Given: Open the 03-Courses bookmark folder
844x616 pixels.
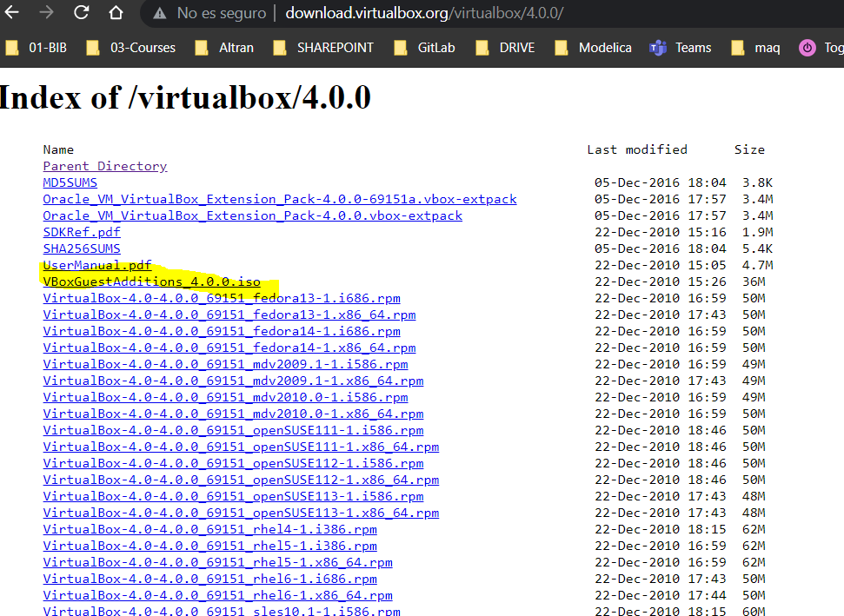Looking at the screenshot, I should coord(130,48).
